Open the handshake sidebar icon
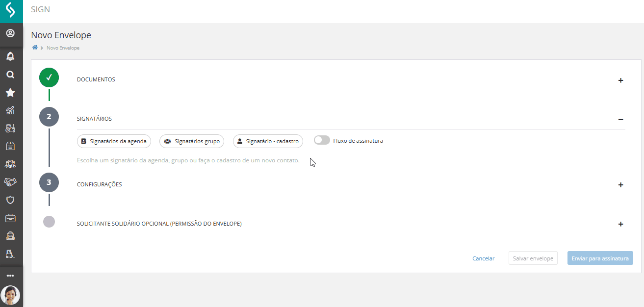Screen dimensions: 644x307 coord(10,182)
